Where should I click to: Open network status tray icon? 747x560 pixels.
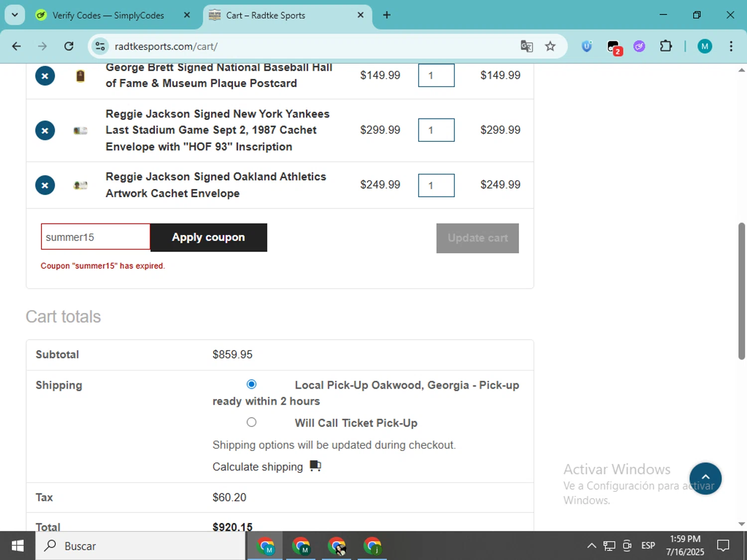pyautogui.click(x=609, y=546)
